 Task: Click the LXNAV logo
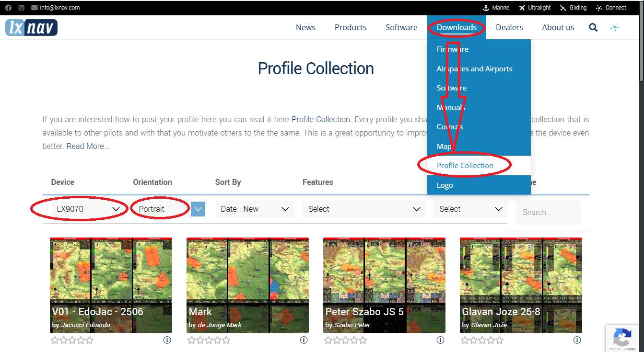click(x=32, y=27)
